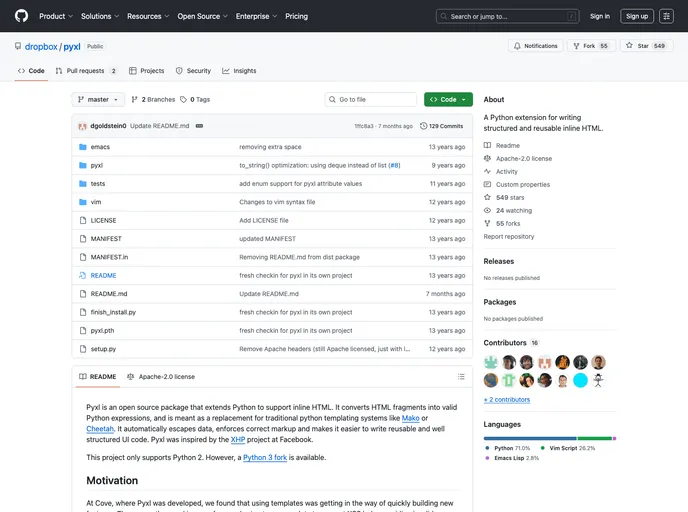Click Report repository link
The height and width of the screenshot is (512, 688).
pyautogui.click(x=509, y=237)
